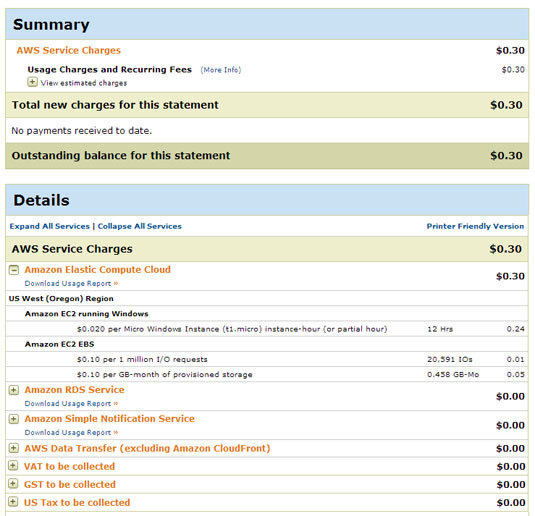Select Micro Windows Instance rate description

pos(232,329)
